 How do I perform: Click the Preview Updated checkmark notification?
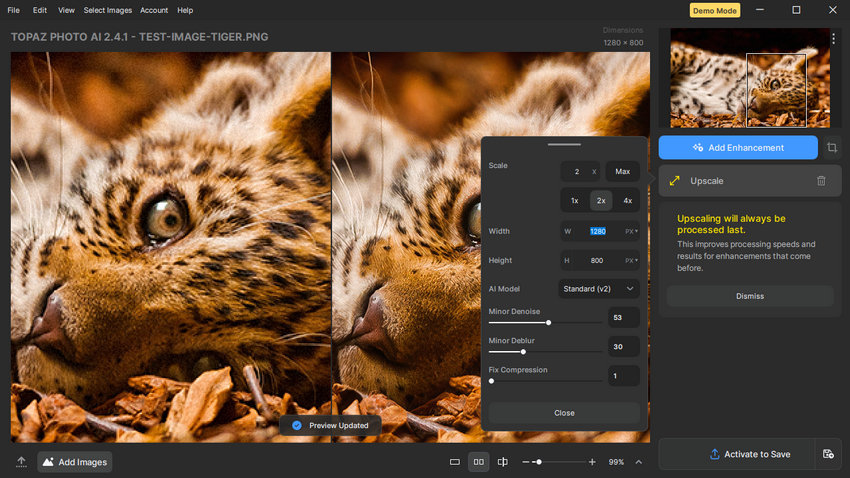pyautogui.click(x=330, y=425)
